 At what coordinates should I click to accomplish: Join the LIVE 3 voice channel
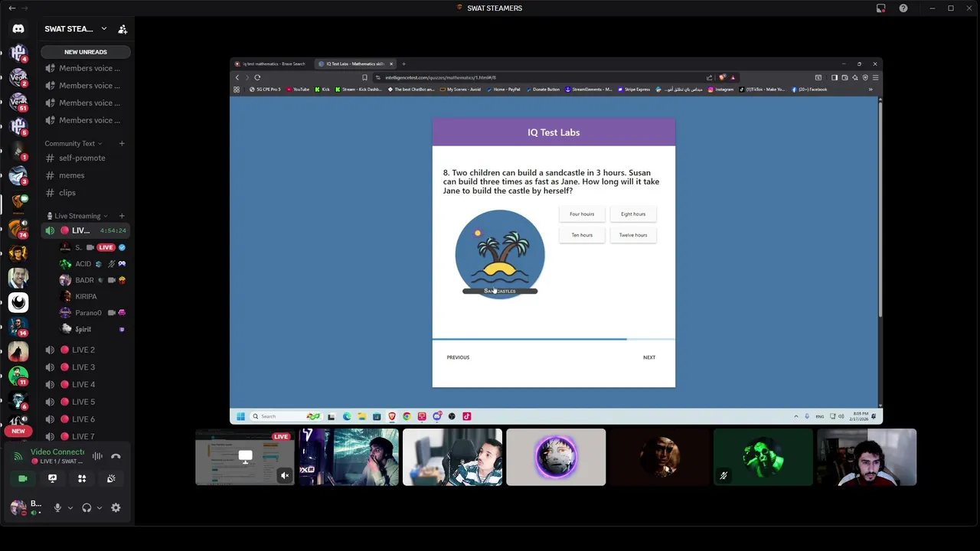(86, 367)
